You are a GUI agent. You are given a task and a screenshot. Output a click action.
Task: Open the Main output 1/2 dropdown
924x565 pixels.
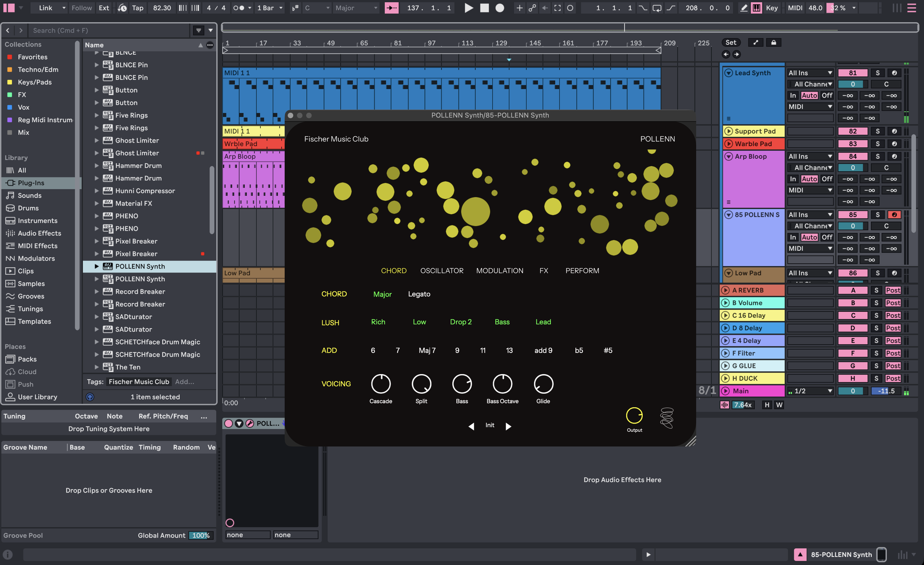tap(810, 391)
